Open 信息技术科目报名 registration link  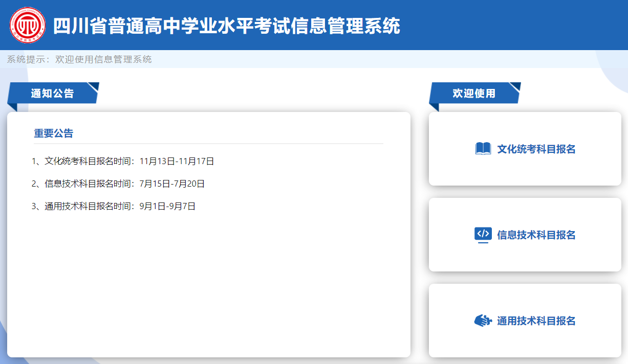536,235
